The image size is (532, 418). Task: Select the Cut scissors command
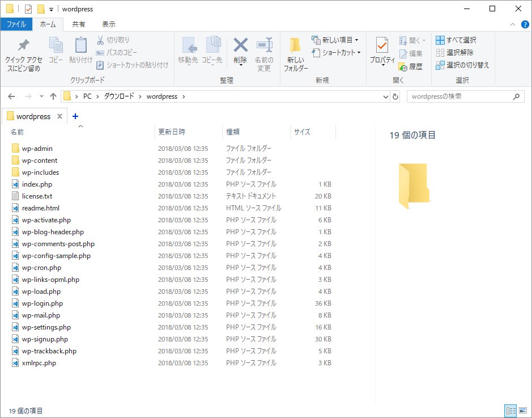pyautogui.click(x=113, y=40)
